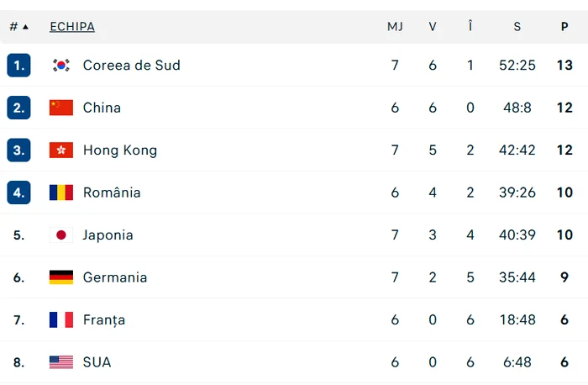
Task: Sort table by ECHIPA column header
Action: 72,27
